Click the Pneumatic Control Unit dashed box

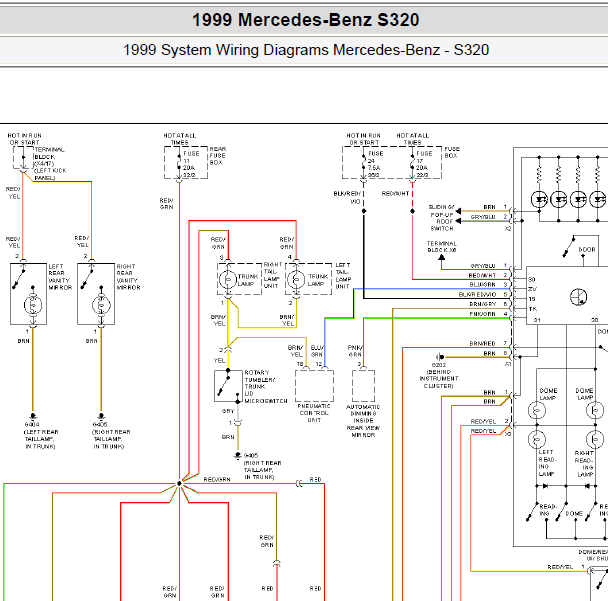pos(314,386)
